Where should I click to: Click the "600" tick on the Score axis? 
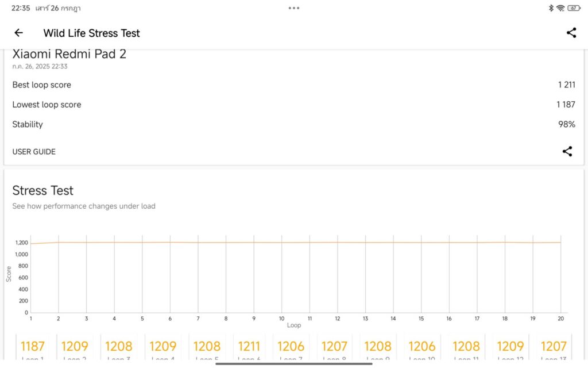(23, 278)
